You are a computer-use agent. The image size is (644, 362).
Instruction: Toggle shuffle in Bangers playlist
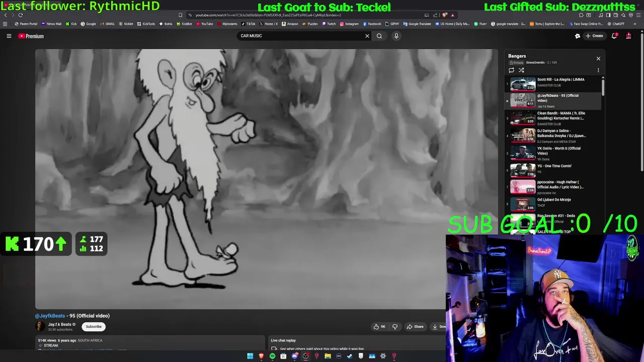click(521, 70)
